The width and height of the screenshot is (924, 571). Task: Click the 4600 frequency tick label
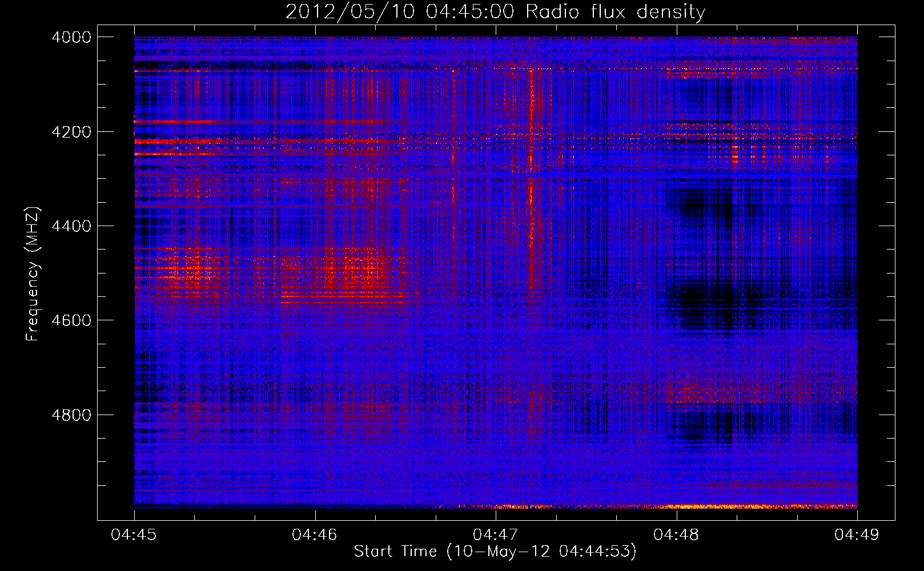[x=71, y=320]
